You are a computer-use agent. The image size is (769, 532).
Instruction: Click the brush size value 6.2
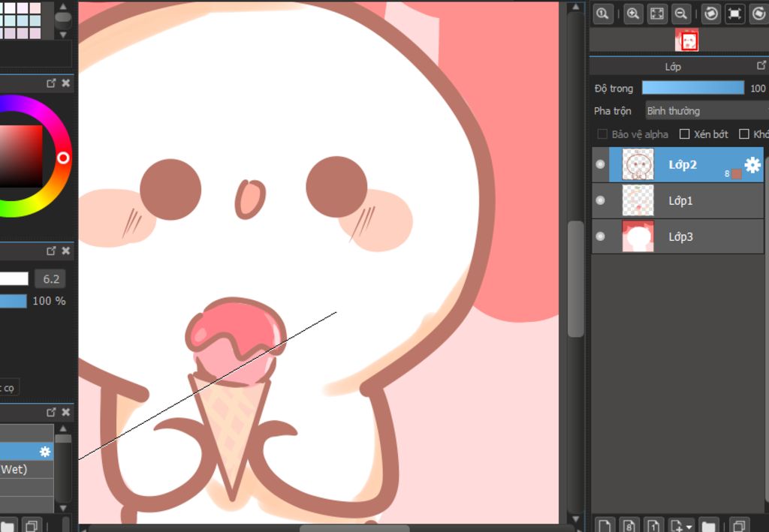(x=50, y=278)
